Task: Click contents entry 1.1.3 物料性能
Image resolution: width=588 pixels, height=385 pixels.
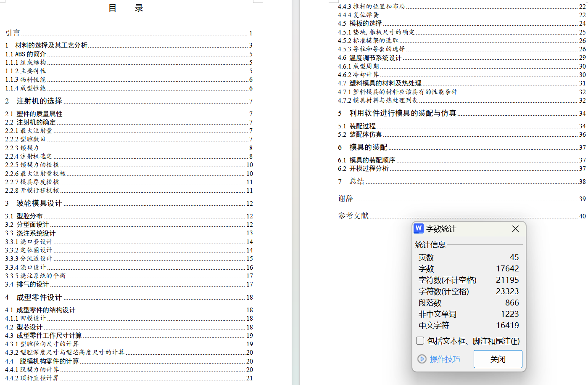Action: tap(129, 80)
